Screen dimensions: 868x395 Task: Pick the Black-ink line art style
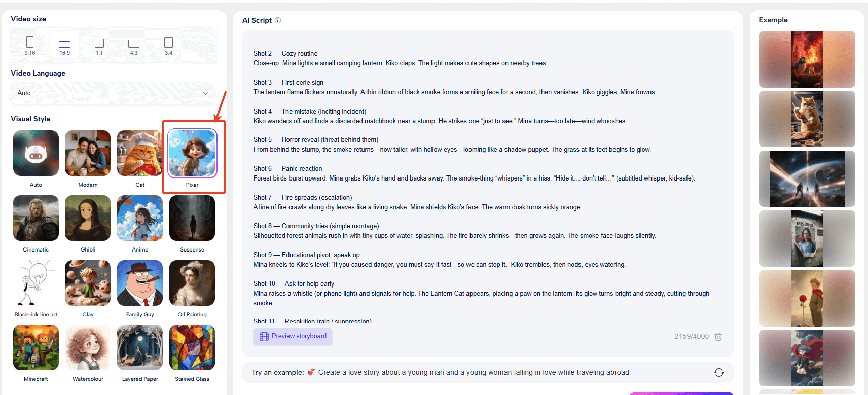tap(36, 283)
